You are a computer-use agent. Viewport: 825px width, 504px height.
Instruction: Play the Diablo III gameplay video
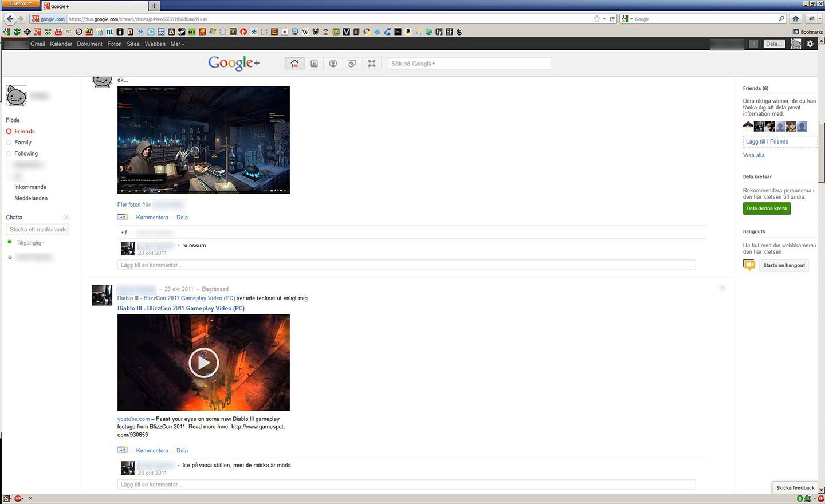(203, 362)
